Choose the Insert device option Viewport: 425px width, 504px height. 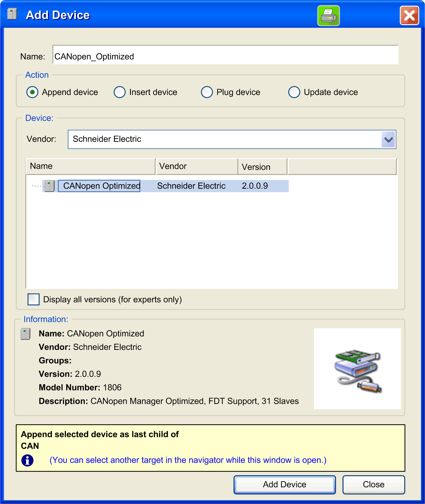pyautogui.click(x=120, y=92)
